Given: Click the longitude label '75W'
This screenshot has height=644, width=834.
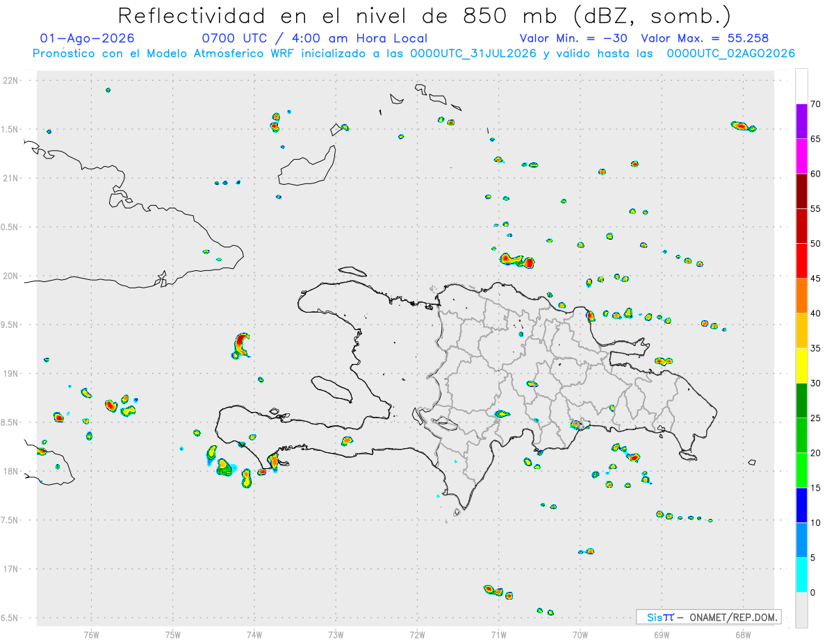Looking at the screenshot, I should (x=173, y=635).
